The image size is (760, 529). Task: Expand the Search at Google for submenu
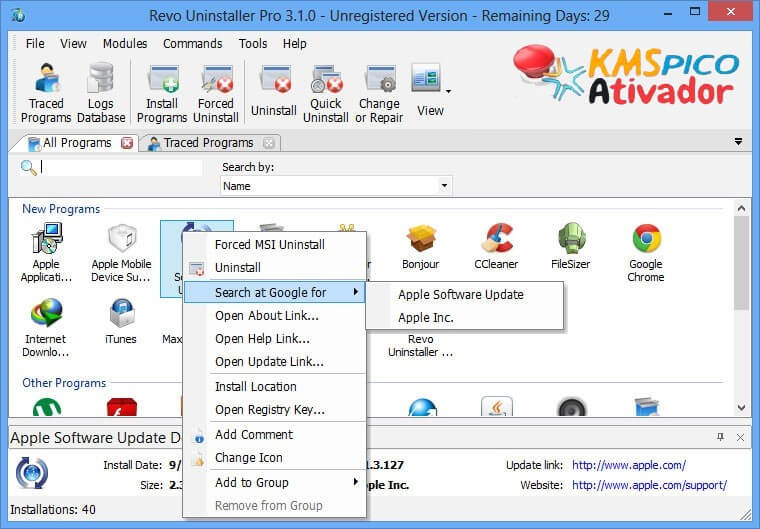point(274,292)
